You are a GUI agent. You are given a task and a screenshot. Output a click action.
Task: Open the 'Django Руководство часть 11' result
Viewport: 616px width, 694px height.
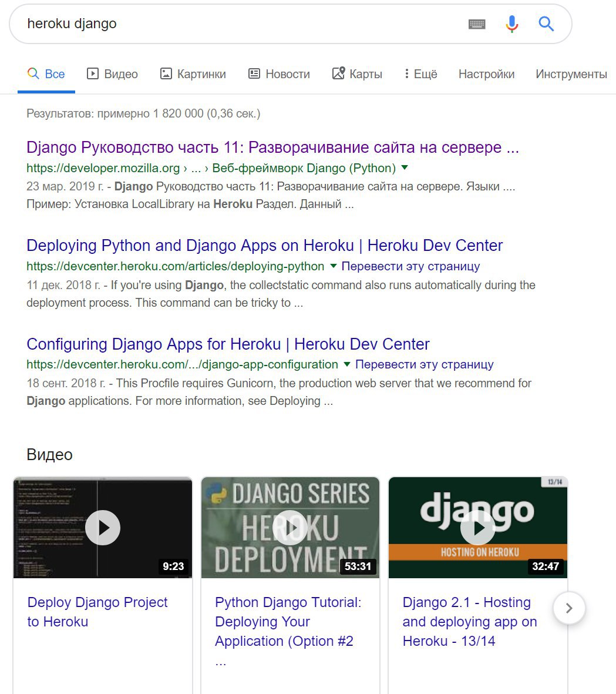pyautogui.click(x=272, y=147)
